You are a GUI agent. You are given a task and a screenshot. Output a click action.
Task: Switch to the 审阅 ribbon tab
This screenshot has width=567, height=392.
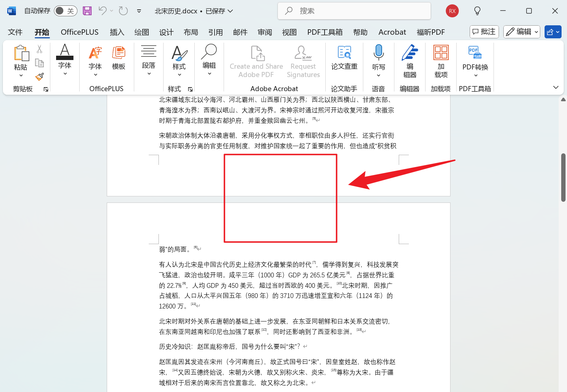coord(265,32)
